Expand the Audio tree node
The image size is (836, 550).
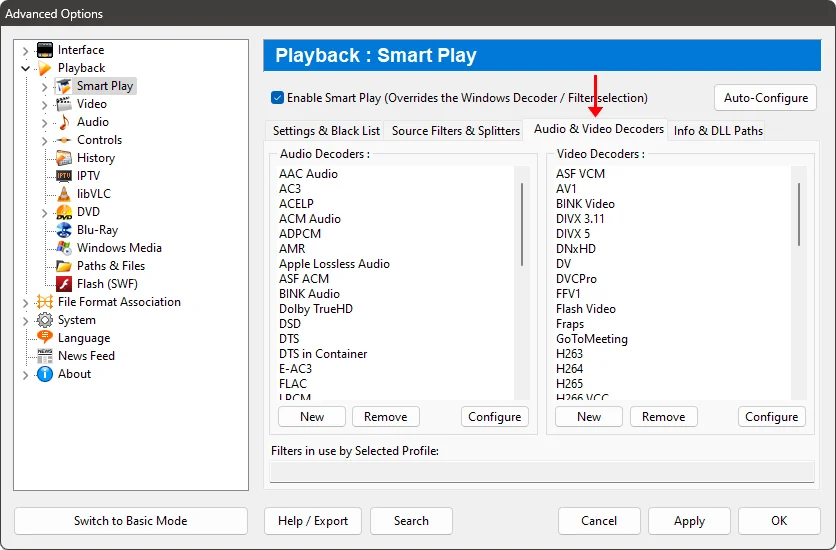point(45,123)
